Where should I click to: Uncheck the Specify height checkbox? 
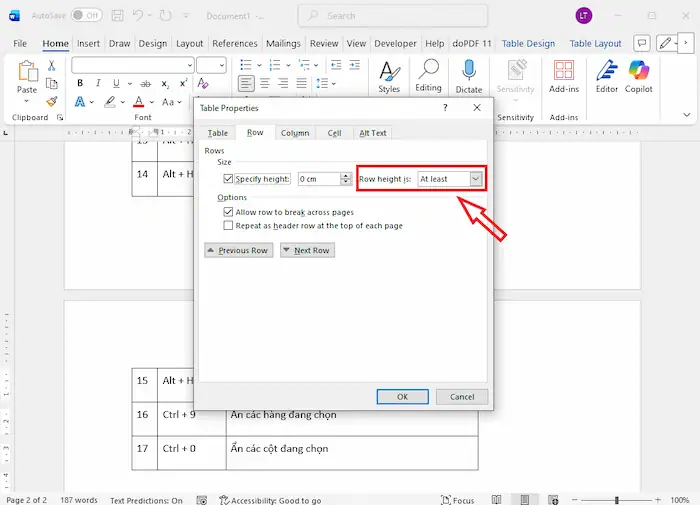pos(229,179)
